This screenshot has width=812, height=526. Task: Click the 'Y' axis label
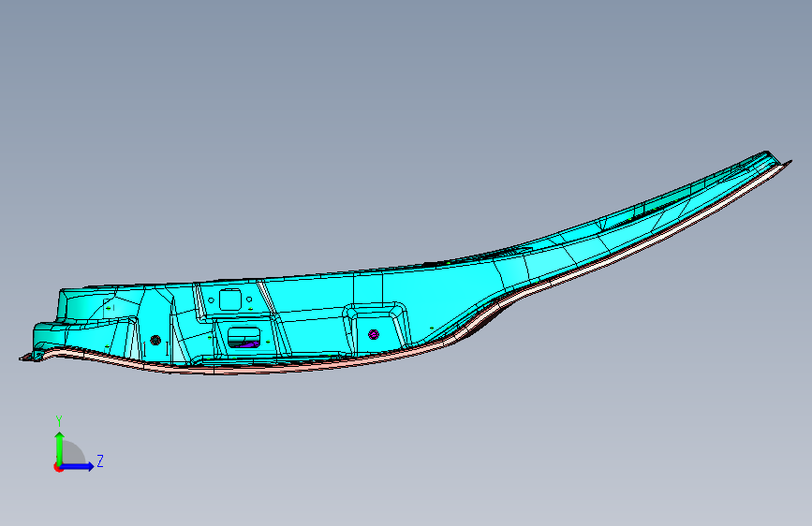(x=59, y=421)
